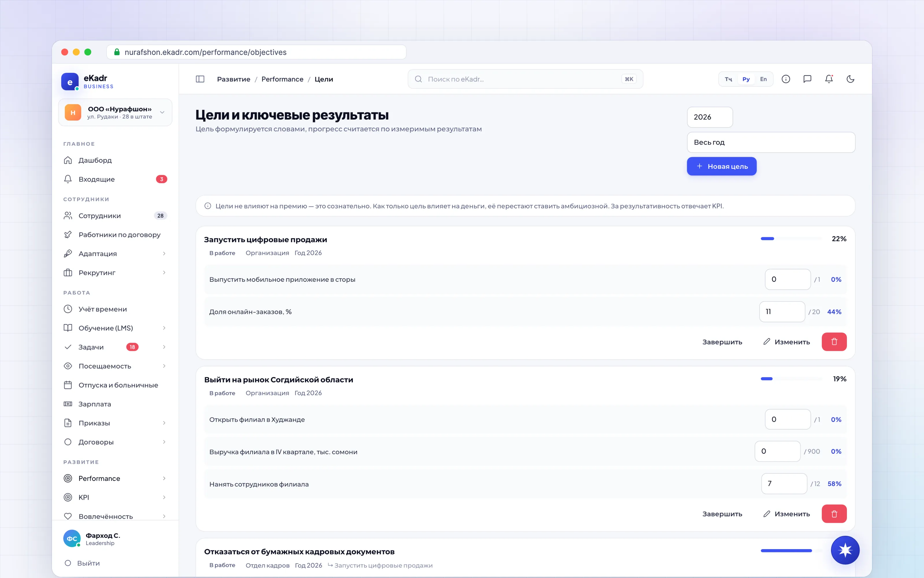Click Изменить for 'Запустить цифровые продажи'

(x=787, y=342)
